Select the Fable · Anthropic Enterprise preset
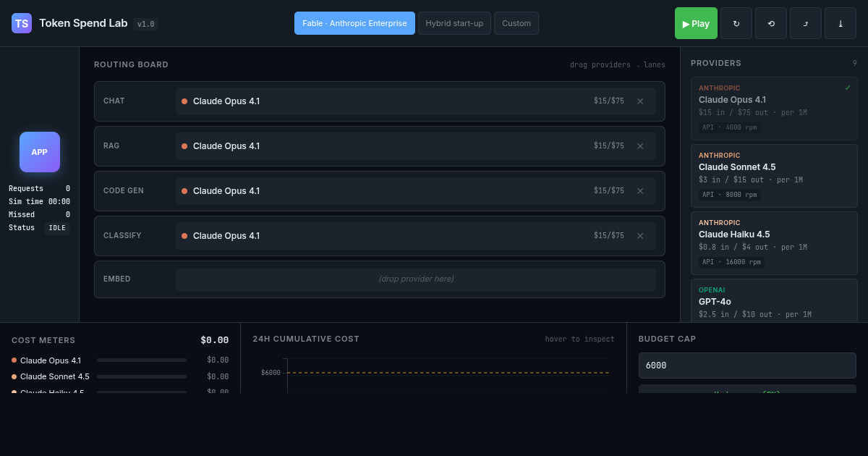Viewport: 868px width, 456px height. coord(354,23)
